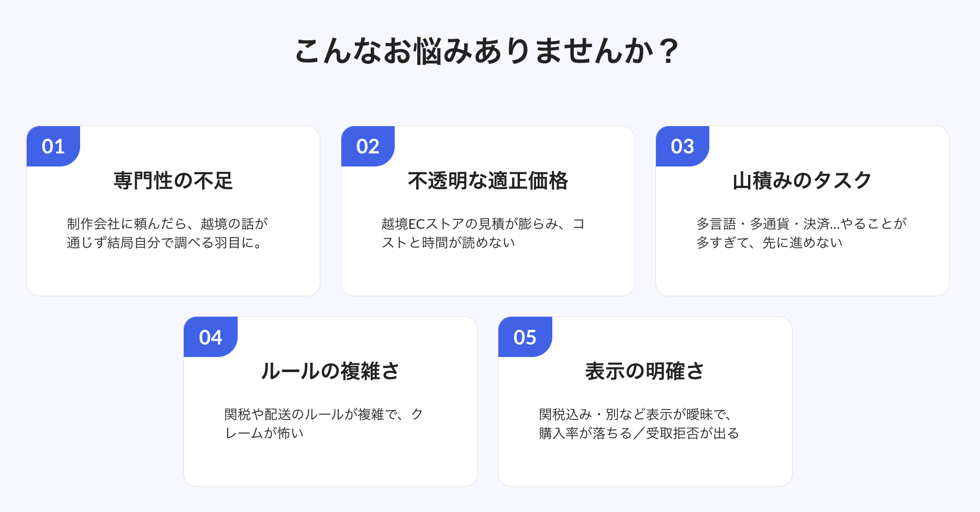980x512 pixels.
Task: Select the 表示の明確さ card title
Action: tap(645, 371)
